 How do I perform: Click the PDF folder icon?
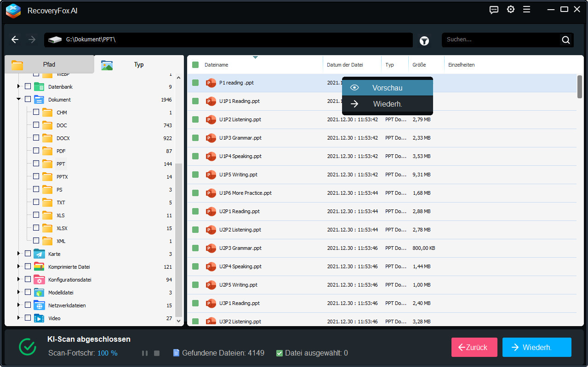pyautogui.click(x=47, y=151)
